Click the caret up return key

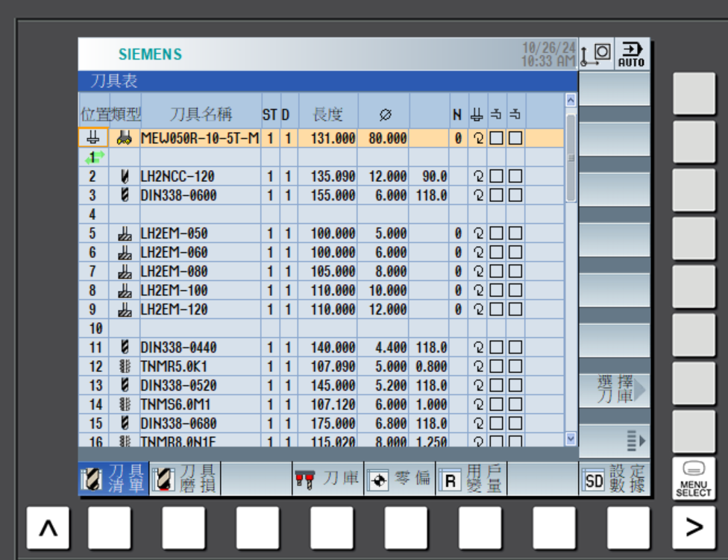(48, 528)
